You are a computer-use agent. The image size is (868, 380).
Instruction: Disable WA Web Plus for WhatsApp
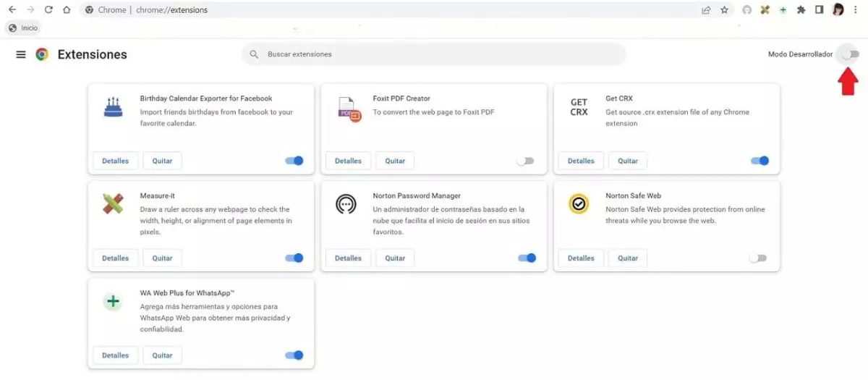point(294,355)
